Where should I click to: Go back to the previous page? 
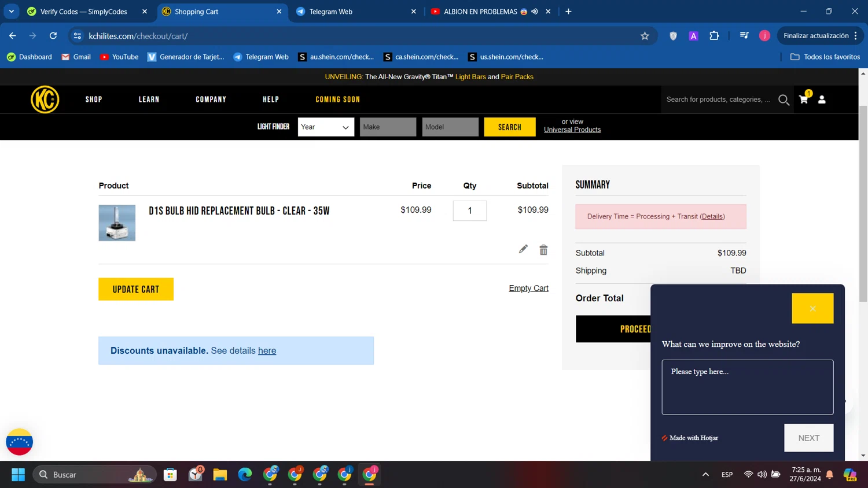pyautogui.click(x=13, y=36)
